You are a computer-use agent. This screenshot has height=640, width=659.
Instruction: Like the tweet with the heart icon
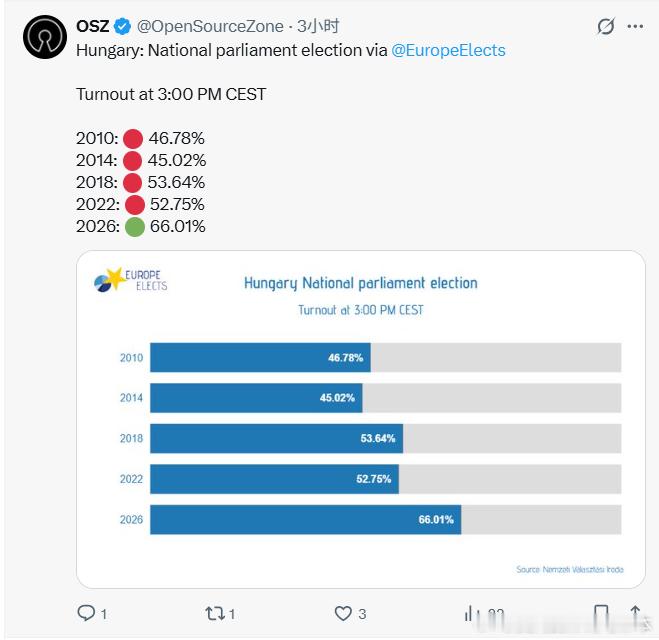tap(343, 613)
